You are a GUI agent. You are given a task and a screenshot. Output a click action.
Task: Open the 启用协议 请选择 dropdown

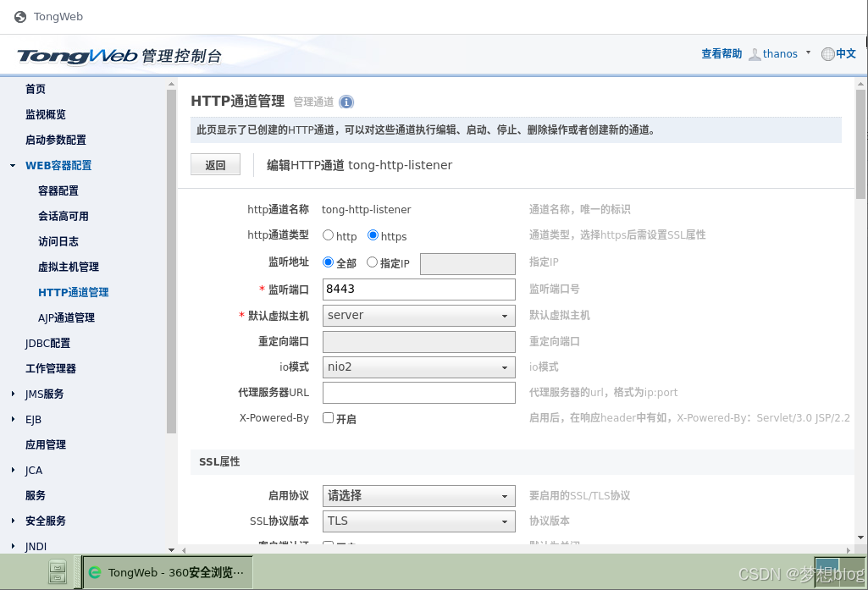tap(418, 495)
